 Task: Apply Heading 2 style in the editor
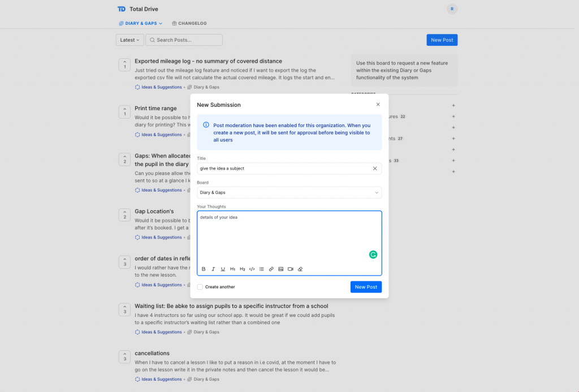click(242, 268)
